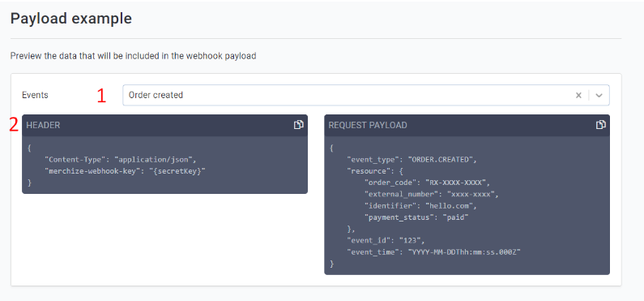
Task: Click the external_number line in payload
Action: 431,194
